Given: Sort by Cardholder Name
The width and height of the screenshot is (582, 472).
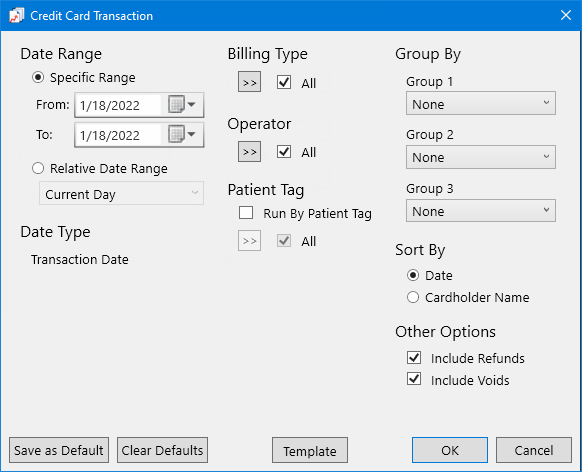Looking at the screenshot, I should [413, 297].
